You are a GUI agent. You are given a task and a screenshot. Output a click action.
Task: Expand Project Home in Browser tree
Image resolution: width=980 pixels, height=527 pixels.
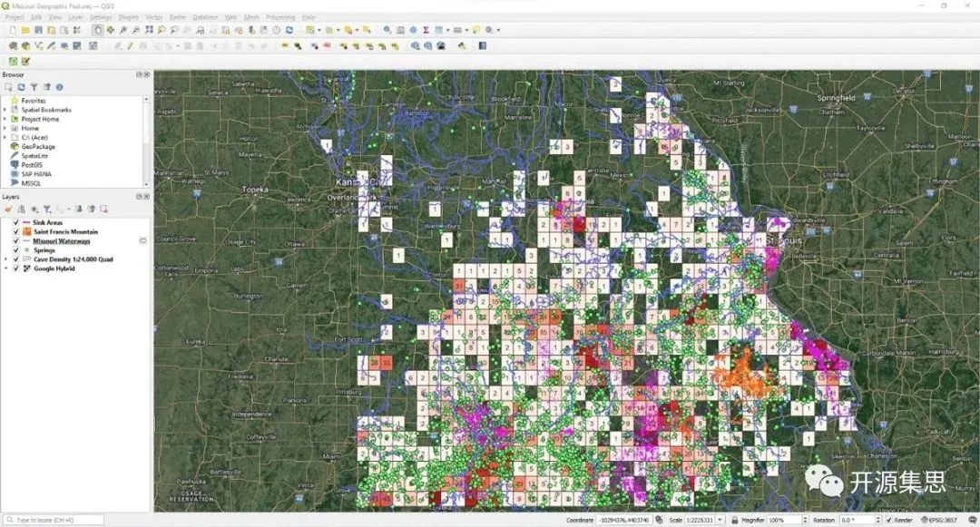click(x=5, y=119)
